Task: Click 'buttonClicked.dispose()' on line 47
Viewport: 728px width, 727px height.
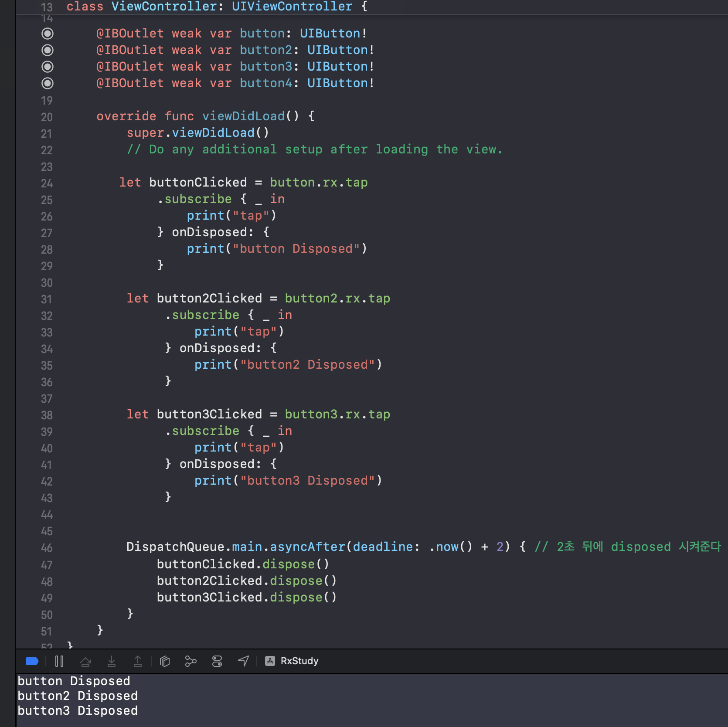Action: tap(243, 564)
